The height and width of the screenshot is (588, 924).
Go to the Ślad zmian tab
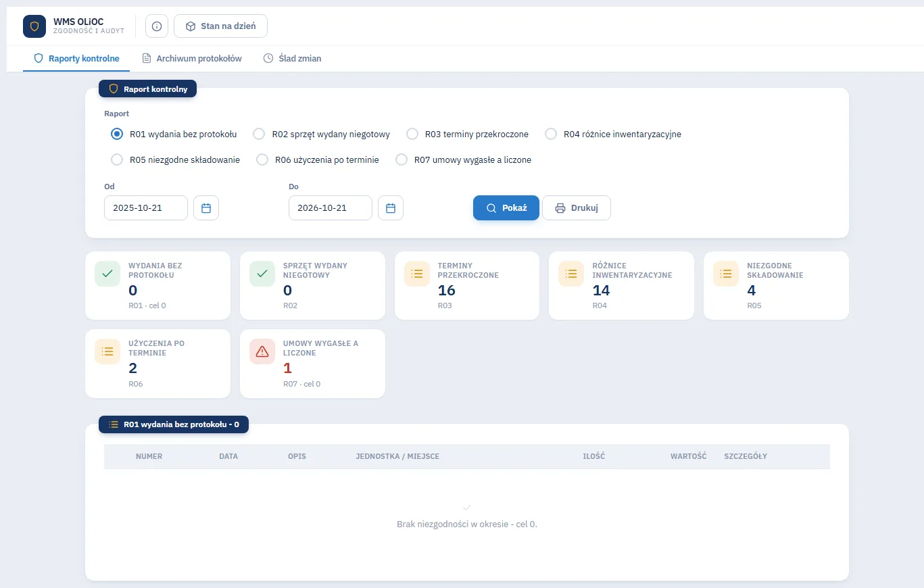(x=292, y=59)
